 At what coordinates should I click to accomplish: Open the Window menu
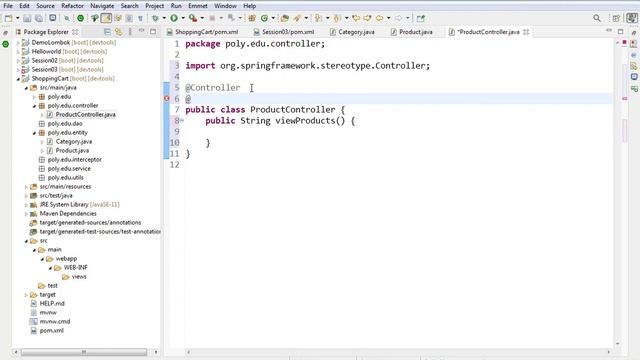[225, 6]
